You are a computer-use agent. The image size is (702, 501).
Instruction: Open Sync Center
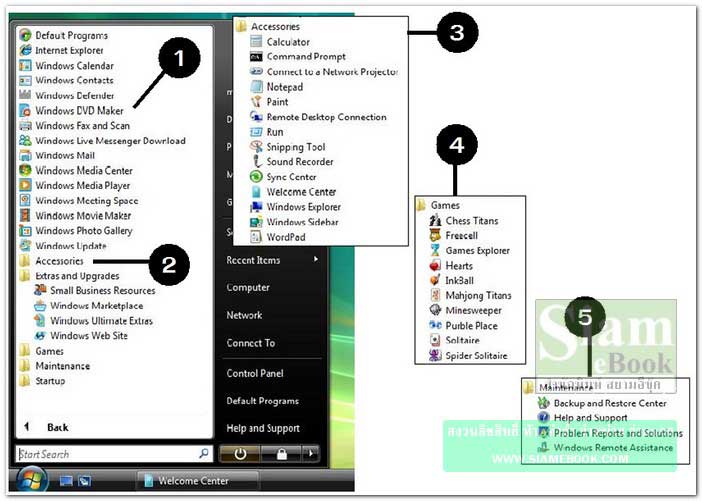(283, 177)
